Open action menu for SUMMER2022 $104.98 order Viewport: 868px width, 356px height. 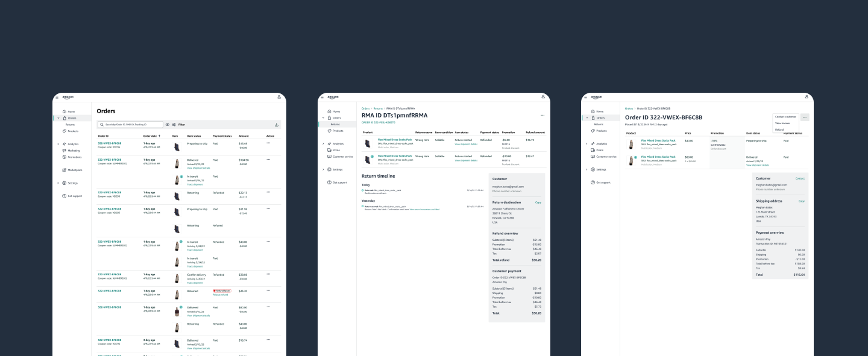[268, 160]
